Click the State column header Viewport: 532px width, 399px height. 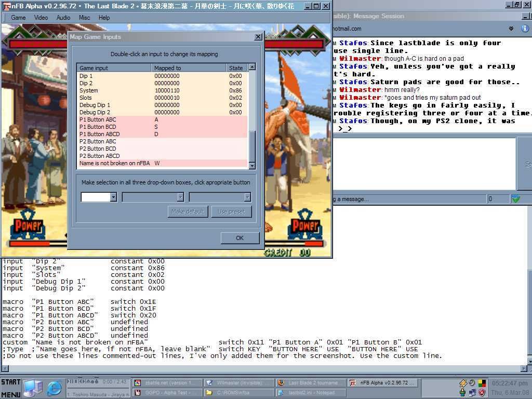click(x=237, y=68)
